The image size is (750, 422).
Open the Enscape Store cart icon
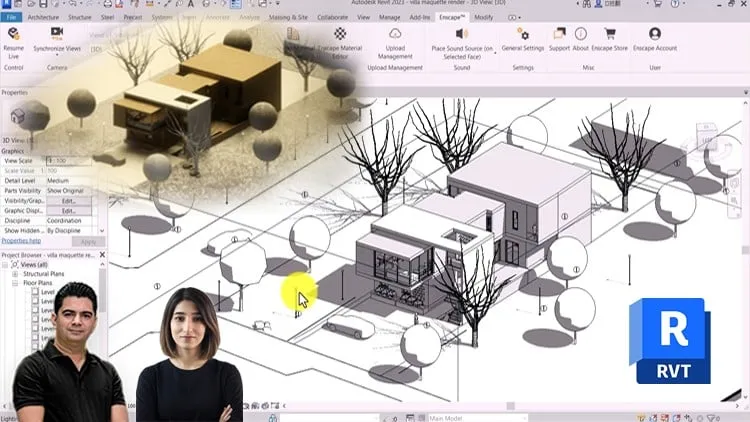[x=609, y=34]
